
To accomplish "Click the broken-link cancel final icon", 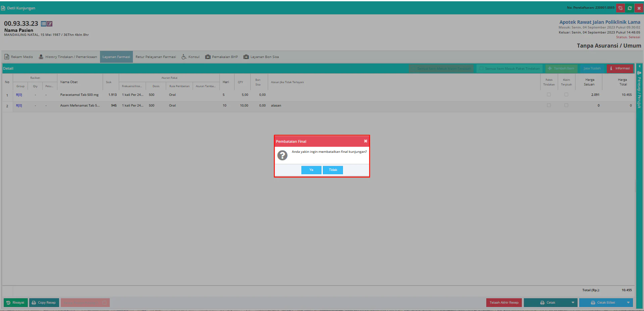I will click(x=621, y=8).
